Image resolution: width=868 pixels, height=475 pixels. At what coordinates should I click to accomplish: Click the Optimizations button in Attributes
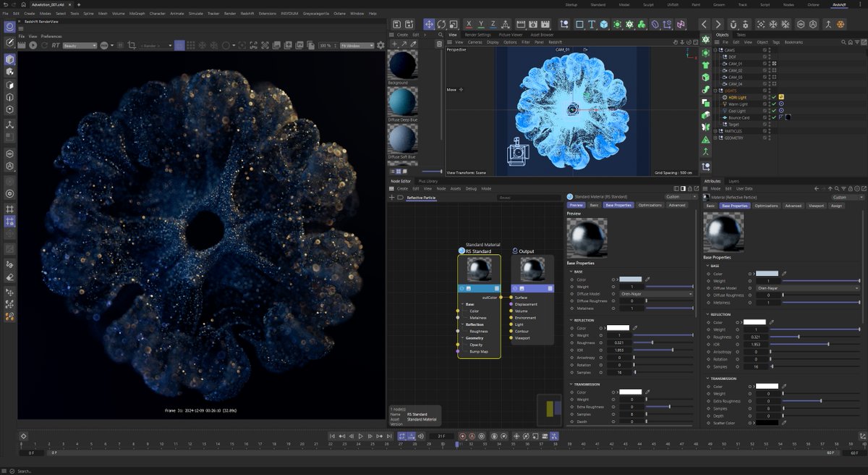click(x=766, y=206)
